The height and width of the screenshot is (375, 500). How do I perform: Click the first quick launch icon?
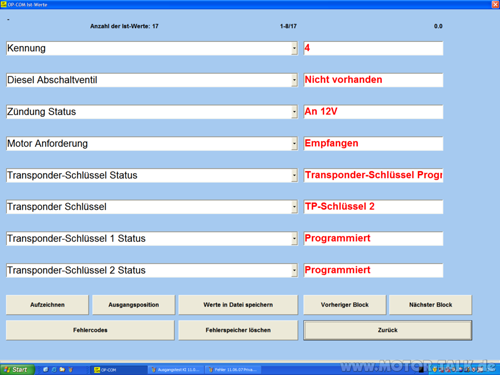46,369
